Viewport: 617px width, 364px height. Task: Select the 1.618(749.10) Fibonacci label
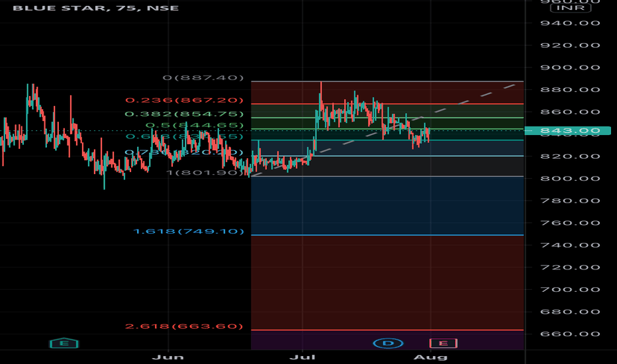click(x=189, y=232)
